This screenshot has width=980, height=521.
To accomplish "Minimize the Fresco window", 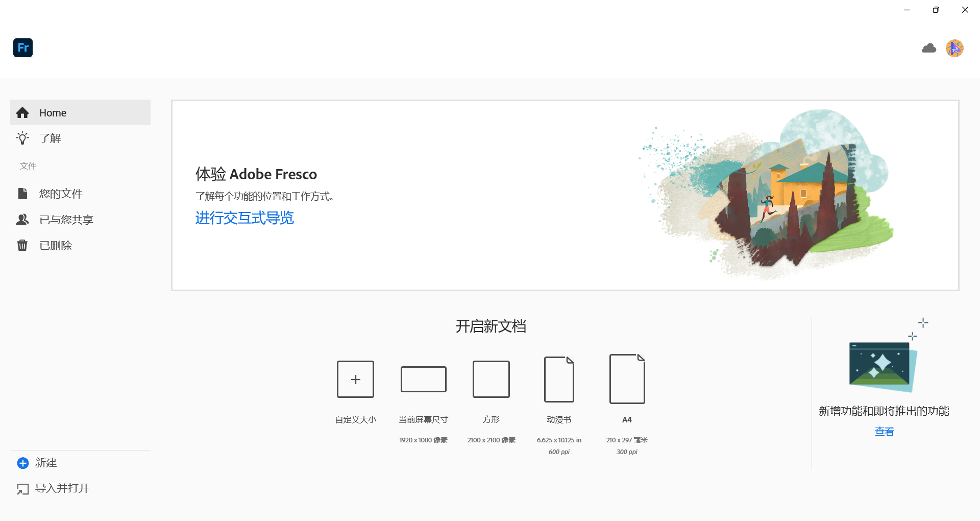I will tap(907, 10).
